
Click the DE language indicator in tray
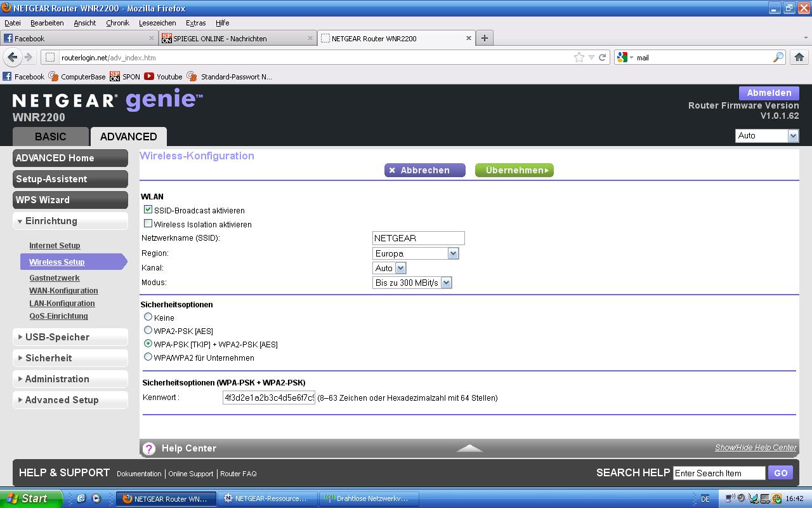pos(705,498)
